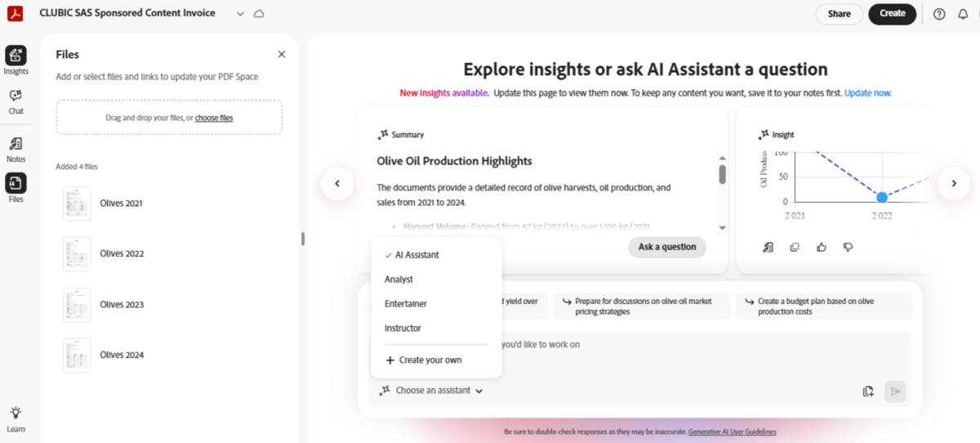Image resolution: width=980 pixels, height=443 pixels.
Task: Open the Insights sidebar panel
Action: (16, 56)
